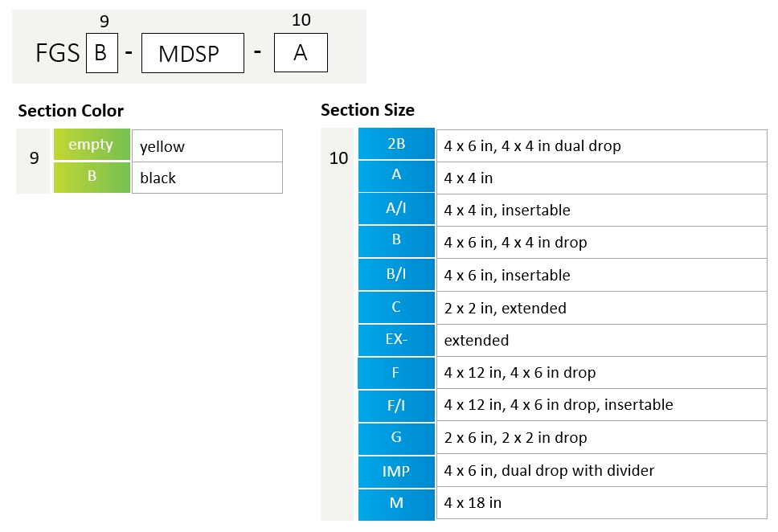
Task: Select the F/I size code cell
Action: pos(396,406)
